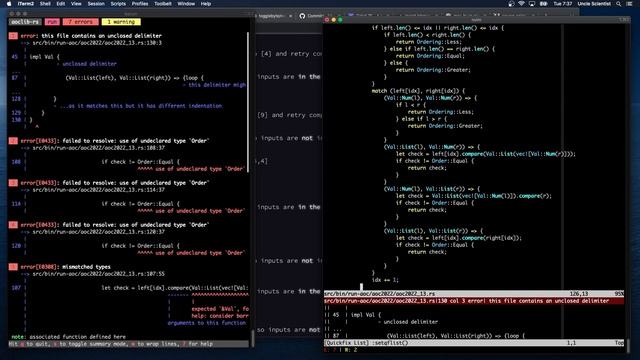Click 'error[E0308]: mismatched types' text
This screenshot has height=360, width=640.
66,267
